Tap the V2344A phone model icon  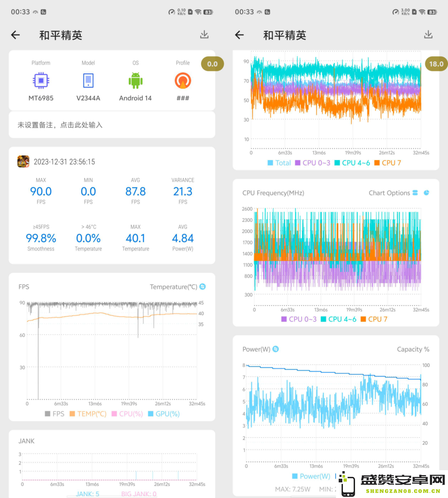click(88, 80)
